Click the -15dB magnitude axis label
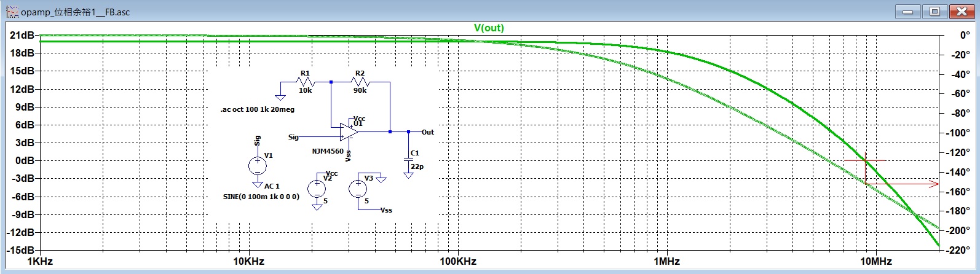 pos(21,250)
